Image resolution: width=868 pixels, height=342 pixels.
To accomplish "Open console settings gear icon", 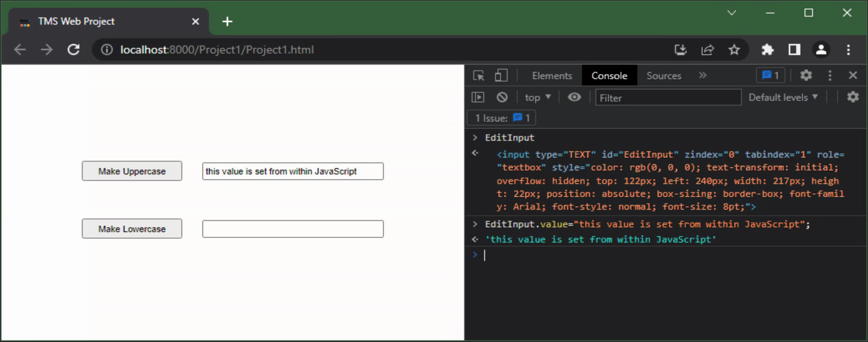I will pyautogui.click(x=853, y=97).
